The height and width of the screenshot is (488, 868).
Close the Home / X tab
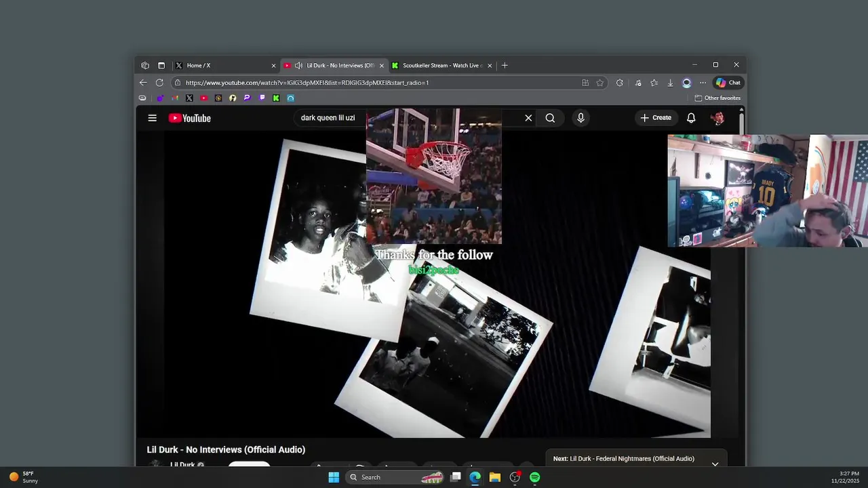click(273, 66)
